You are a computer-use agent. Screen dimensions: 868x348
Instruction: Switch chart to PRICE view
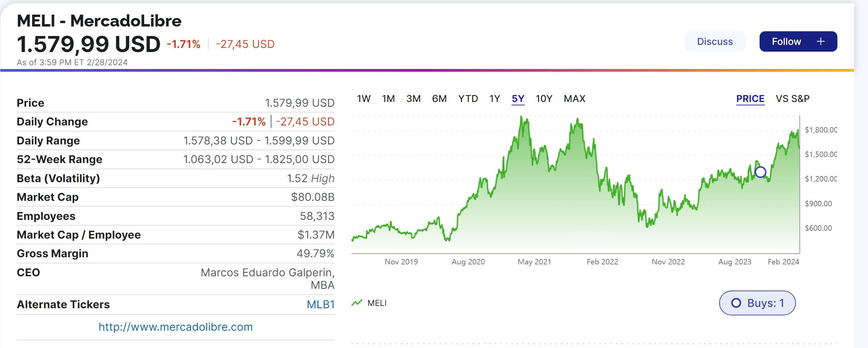click(x=750, y=99)
